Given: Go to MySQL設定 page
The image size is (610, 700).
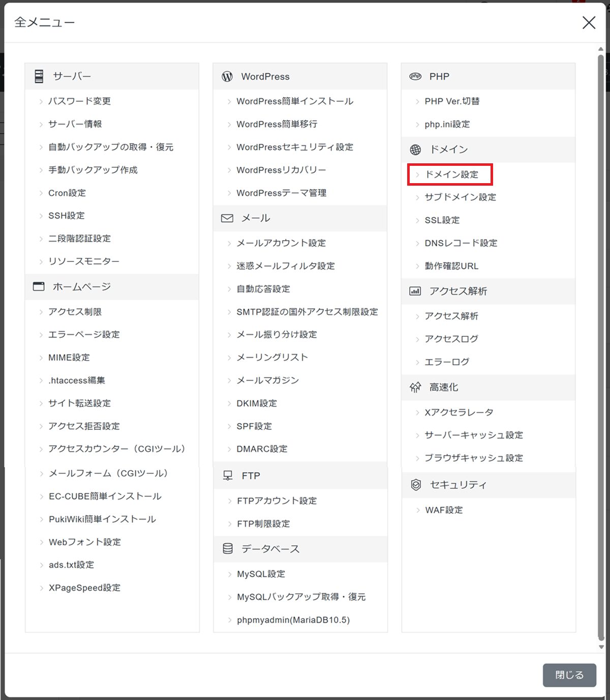Looking at the screenshot, I should [x=261, y=574].
